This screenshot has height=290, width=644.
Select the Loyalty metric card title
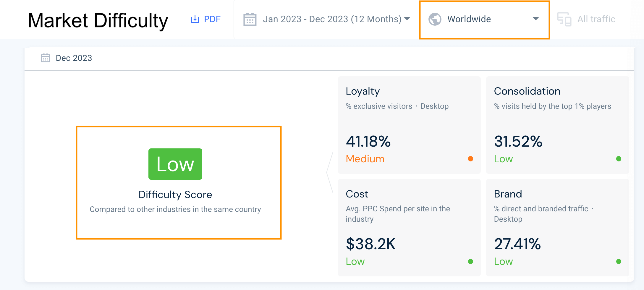click(363, 91)
